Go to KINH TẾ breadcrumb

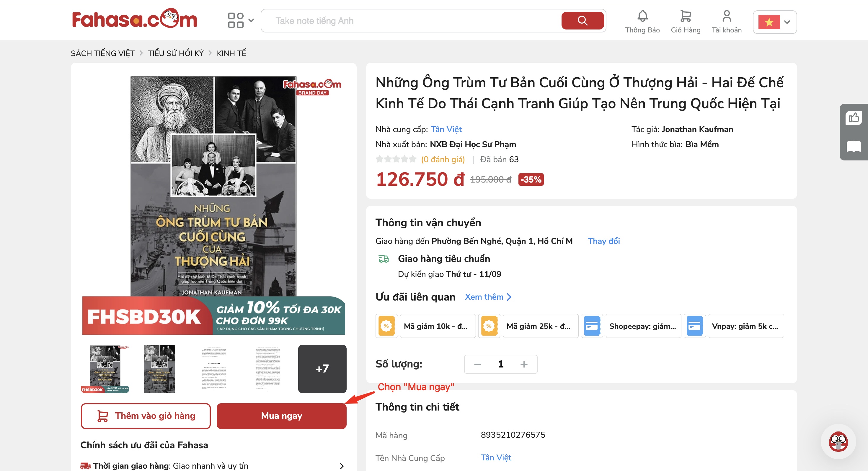231,53
